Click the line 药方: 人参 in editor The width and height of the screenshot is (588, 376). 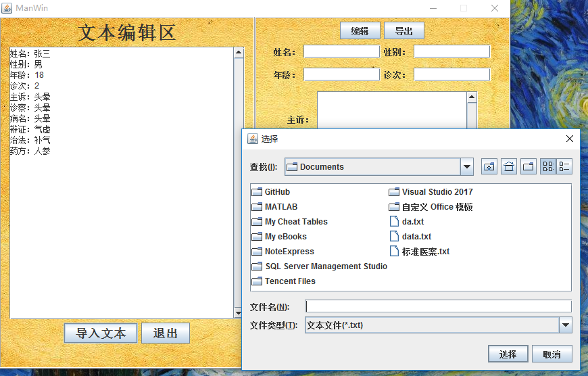(x=30, y=151)
